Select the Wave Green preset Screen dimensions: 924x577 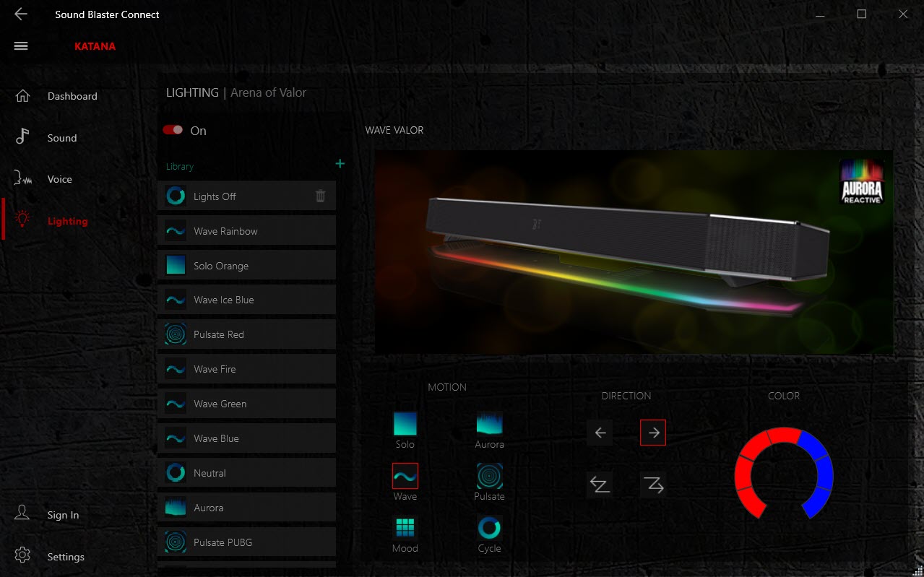(x=246, y=404)
